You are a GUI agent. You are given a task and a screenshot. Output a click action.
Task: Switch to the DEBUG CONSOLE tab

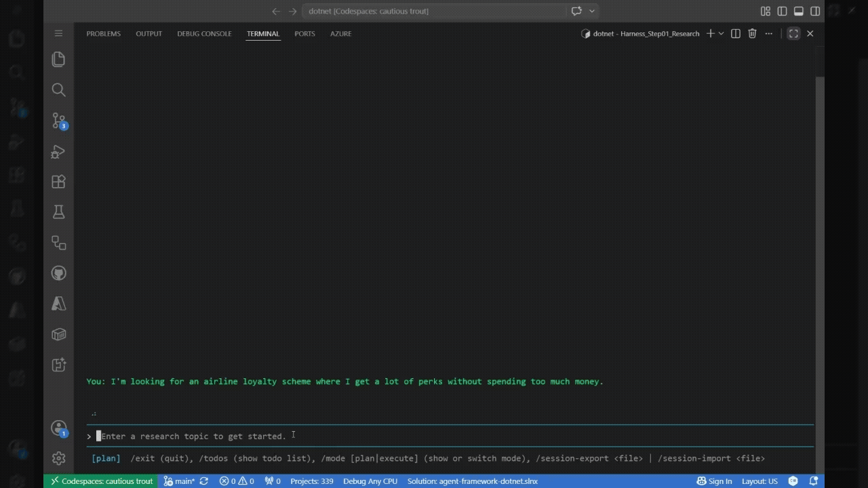[x=204, y=33]
